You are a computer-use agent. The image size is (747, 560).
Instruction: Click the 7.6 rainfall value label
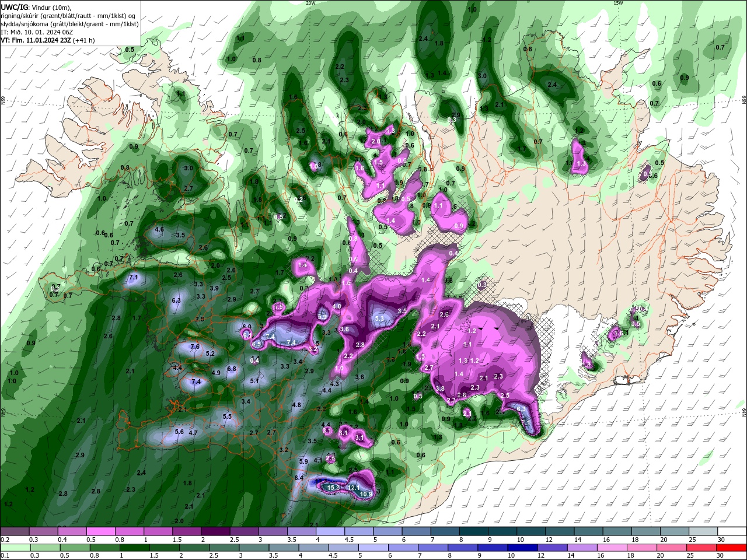(x=195, y=346)
